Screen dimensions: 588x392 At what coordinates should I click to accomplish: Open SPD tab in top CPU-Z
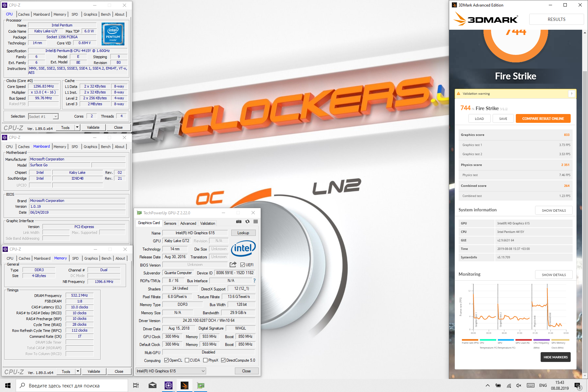point(74,14)
